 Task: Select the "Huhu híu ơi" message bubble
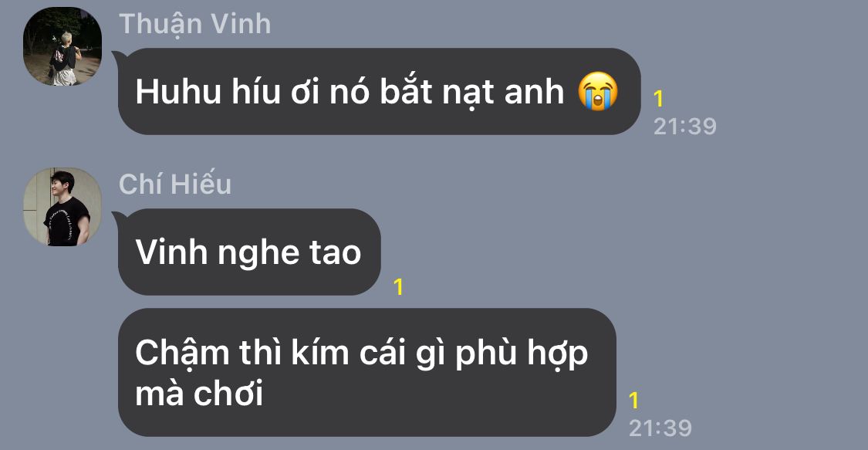379,91
